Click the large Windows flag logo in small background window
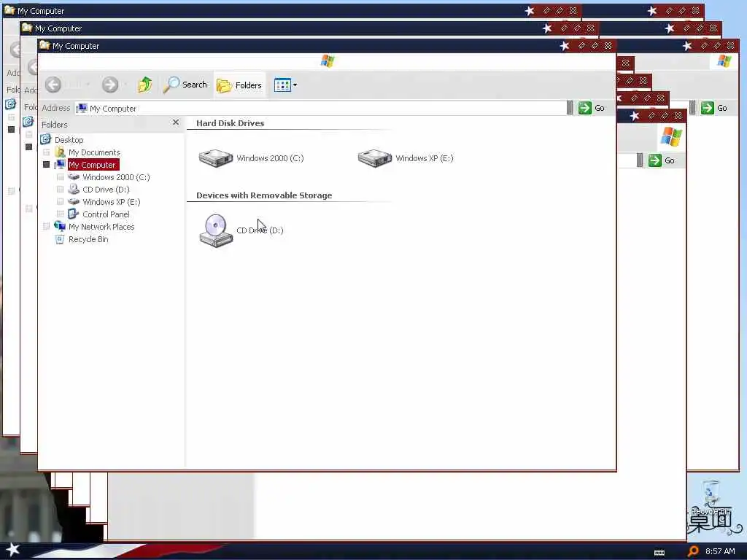Image resolution: width=747 pixels, height=560 pixels. (671, 136)
